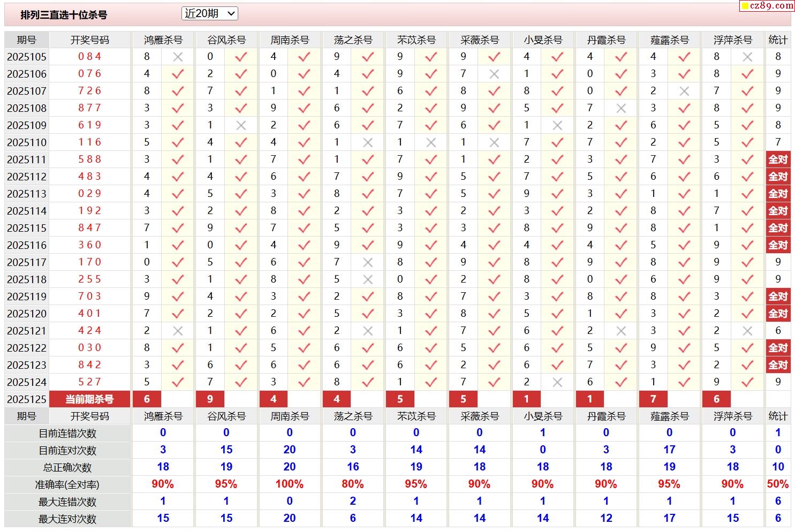Click the check mark for 谷风杀号 in period 2025112
Viewport: 795px width, 532px height.
(241, 177)
